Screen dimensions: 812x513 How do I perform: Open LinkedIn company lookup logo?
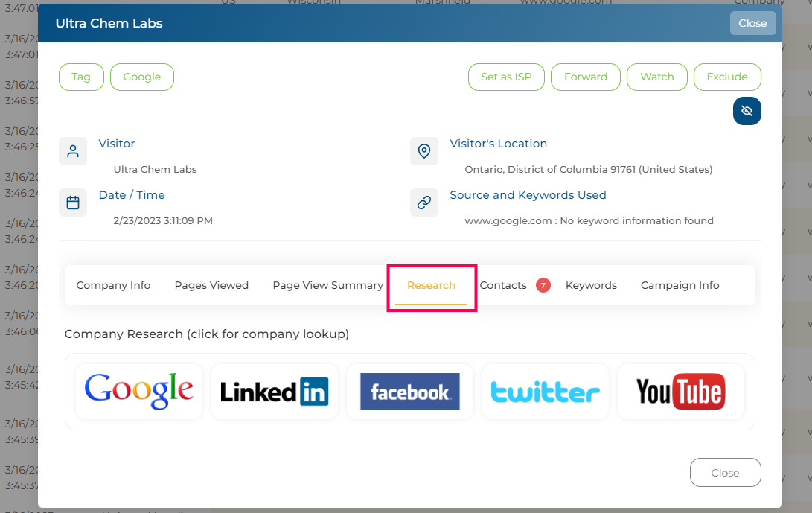tap(275, 392)
